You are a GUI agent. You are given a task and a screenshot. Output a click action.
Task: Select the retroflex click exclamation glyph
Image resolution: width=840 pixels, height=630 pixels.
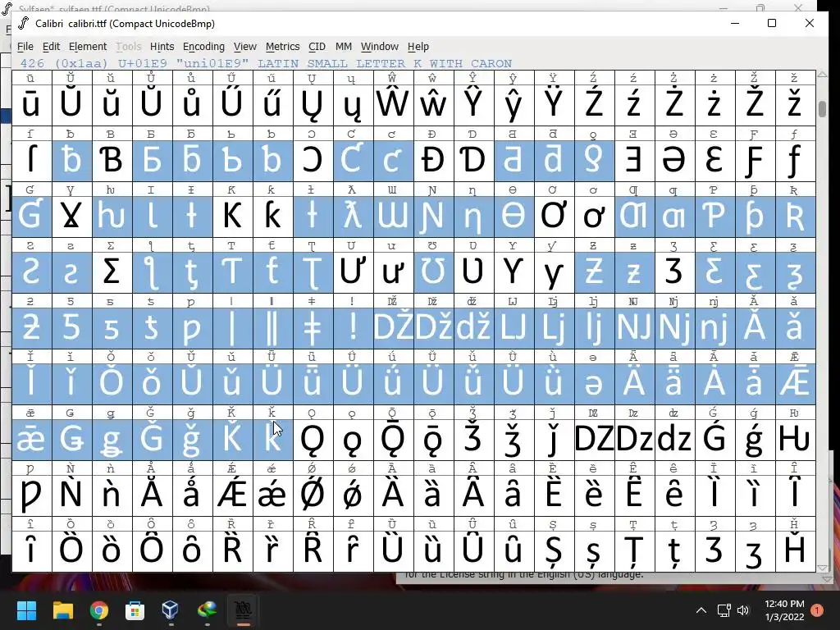[353, 328]
